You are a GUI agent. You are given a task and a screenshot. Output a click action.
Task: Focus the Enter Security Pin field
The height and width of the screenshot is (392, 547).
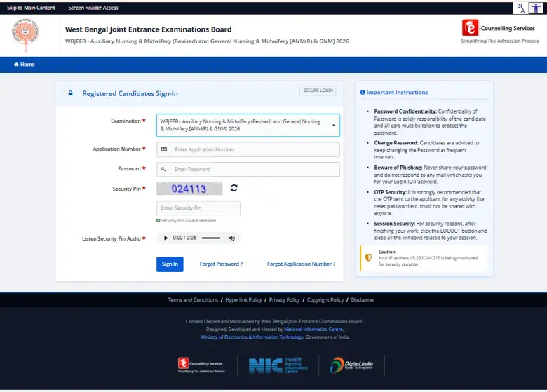(198, 208)
